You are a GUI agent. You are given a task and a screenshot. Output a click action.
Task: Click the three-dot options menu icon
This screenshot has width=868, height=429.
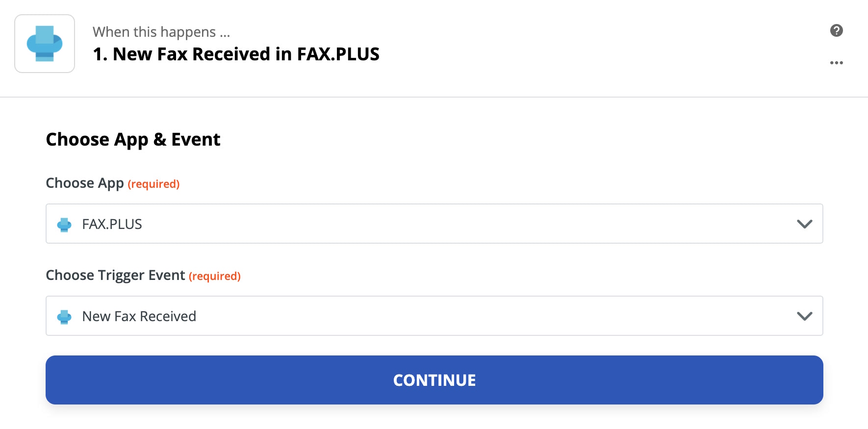[x=836, y=62]
